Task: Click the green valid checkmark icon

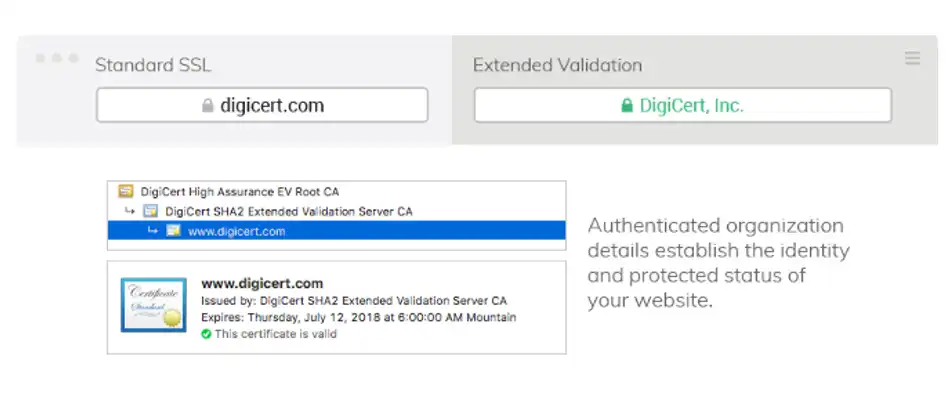Action: coord(206,334)
